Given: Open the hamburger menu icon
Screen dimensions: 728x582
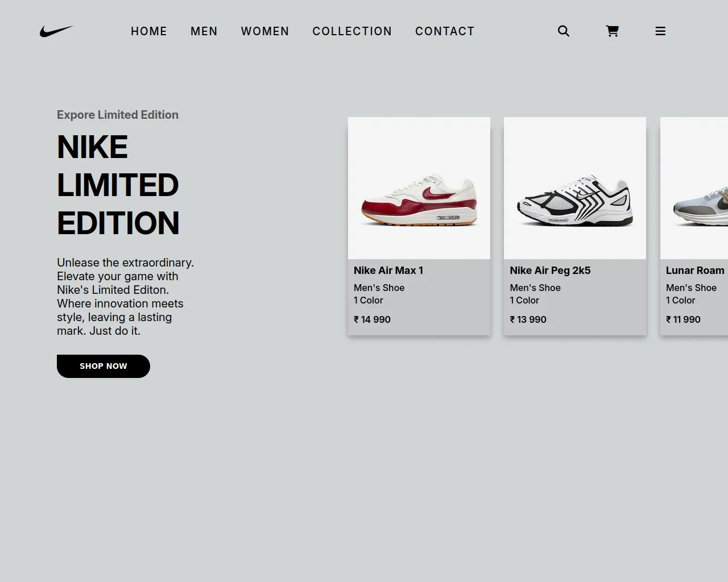Looking at the screenshot, I should (x=660, y=31).
